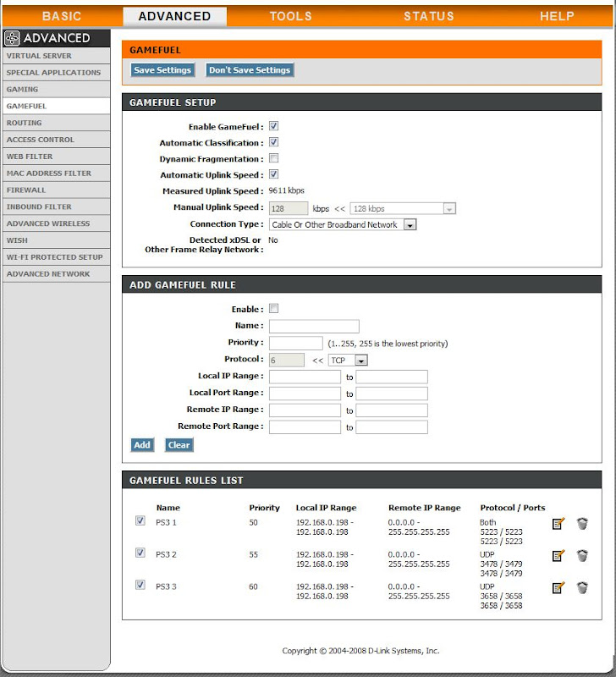Open the TCP protocol dropdown
The image size is (616, 677).
(x=348, y=361)
